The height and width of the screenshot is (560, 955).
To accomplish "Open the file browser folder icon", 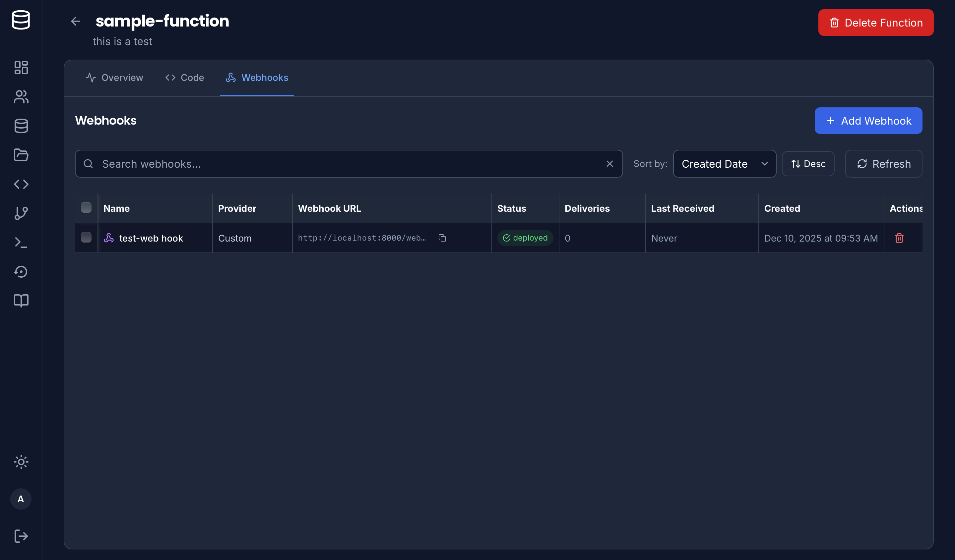I will tap(21, 155).
